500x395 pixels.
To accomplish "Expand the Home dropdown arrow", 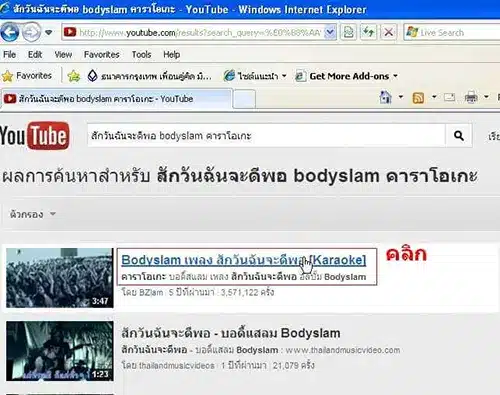I will click(x=401, y=97).
